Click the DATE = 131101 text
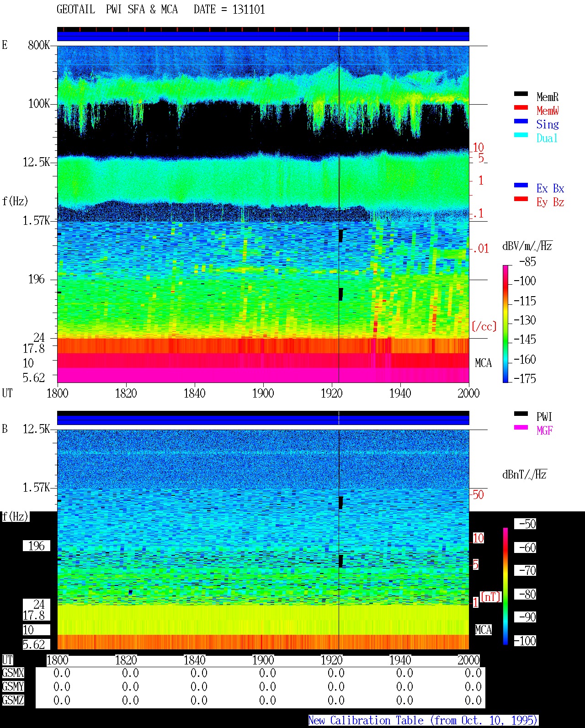The image size is (585, 728). point(229,10)
